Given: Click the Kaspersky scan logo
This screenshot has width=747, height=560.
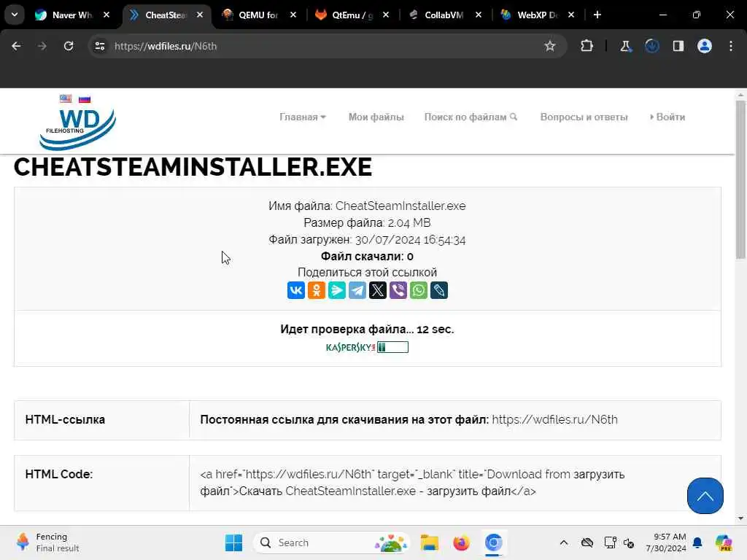Looking at the screenshot, I should coord(350,347).
